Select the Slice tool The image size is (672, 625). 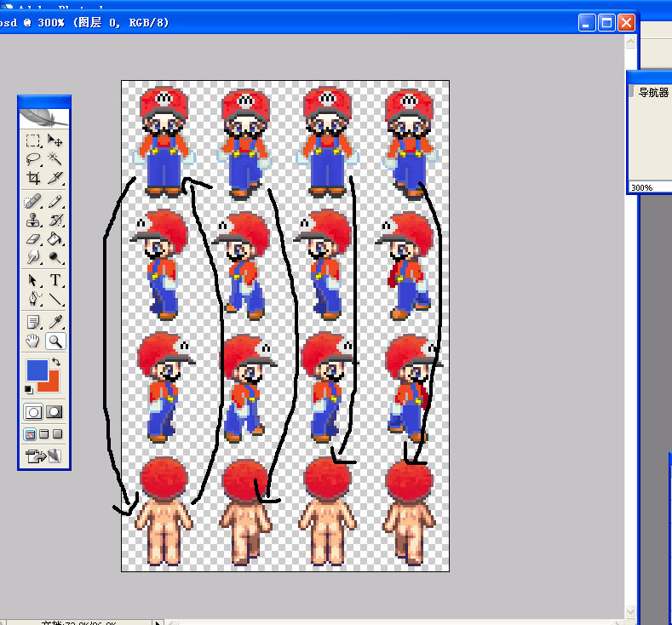pos(55,177)
